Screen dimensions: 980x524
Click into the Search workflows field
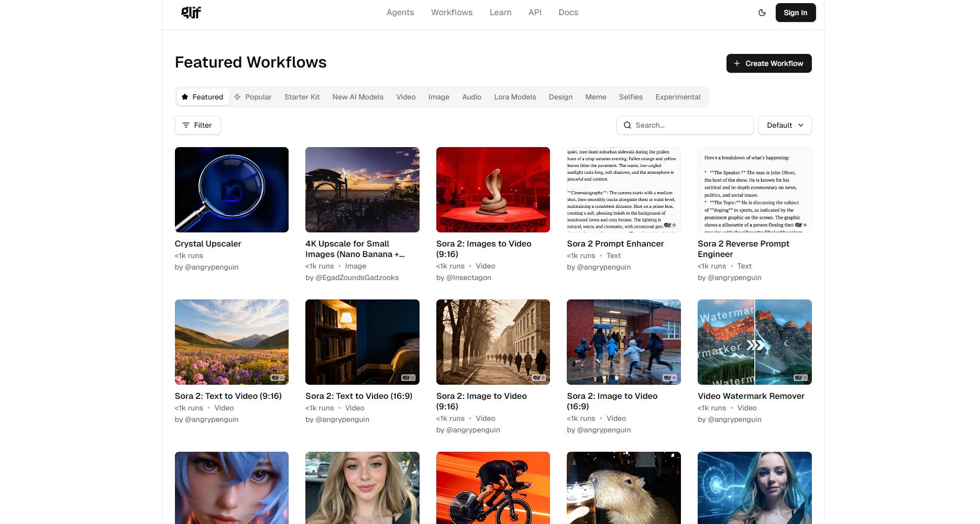[691, 125]
